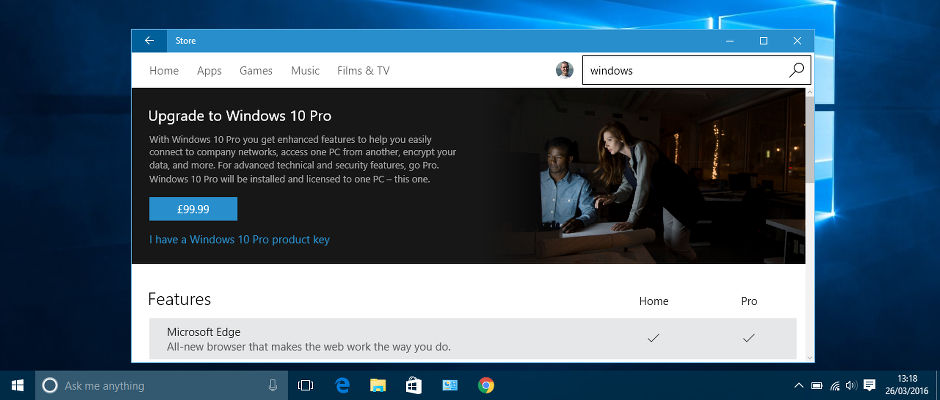
Task: Click the Store icon in the taskbar
Action: (x=414, y=386)
